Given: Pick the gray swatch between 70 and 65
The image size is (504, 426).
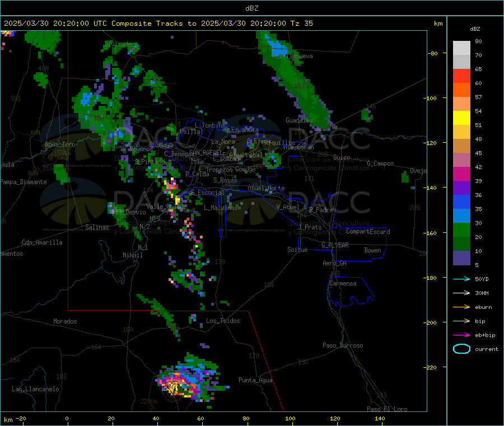Looking at the screenshot, I should [461, 62].
